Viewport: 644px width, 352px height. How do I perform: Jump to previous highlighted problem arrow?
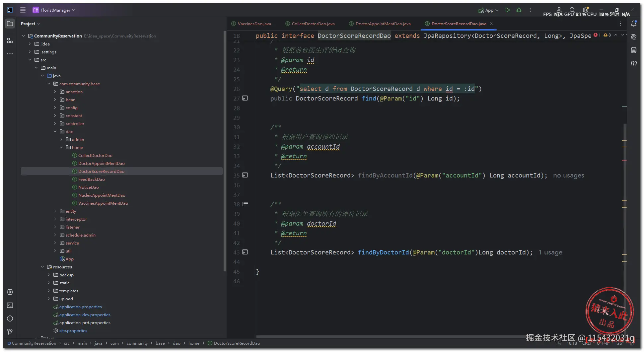(x=616, y=35)
